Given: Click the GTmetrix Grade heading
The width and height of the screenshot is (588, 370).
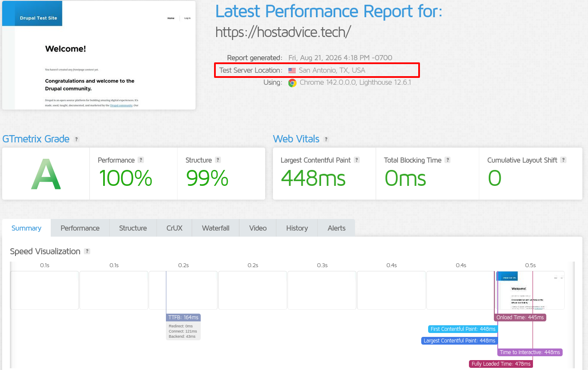Looking at the screenshot, I should 36,139.
